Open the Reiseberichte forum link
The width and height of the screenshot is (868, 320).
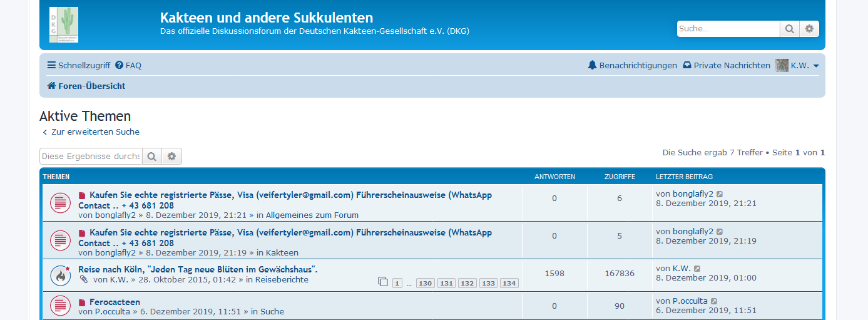tap(282, 280)
